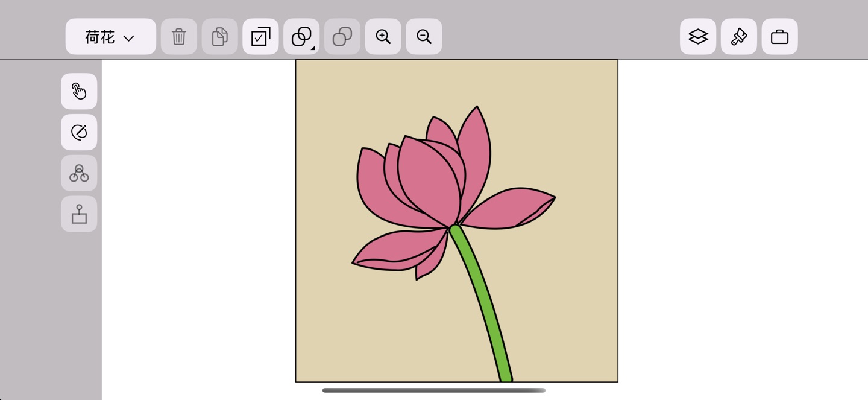Zoom out with the magnifier minus

[424, 37]
